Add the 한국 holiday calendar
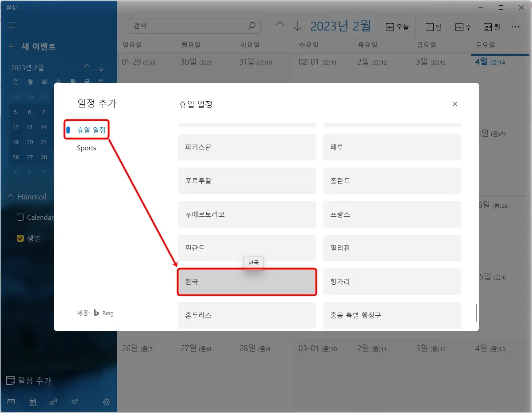Image resolution: width=532 pixels, height=413 pixels. pos(247,282)
